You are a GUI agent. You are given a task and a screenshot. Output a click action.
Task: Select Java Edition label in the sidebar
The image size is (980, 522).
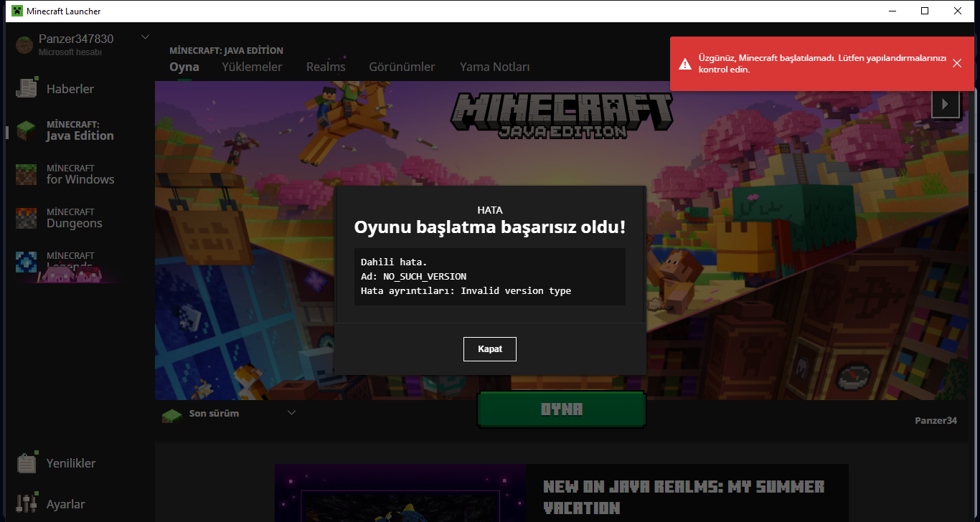(x=80, y=131)
